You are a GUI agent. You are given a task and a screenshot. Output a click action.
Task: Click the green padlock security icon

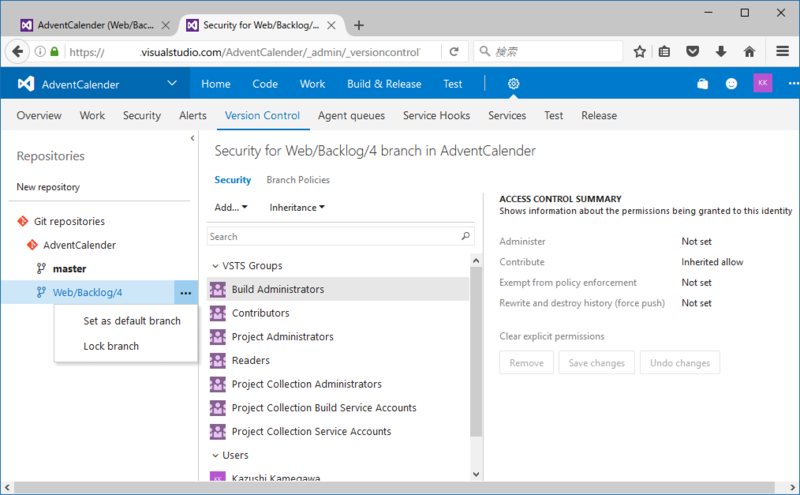(55, 52)
